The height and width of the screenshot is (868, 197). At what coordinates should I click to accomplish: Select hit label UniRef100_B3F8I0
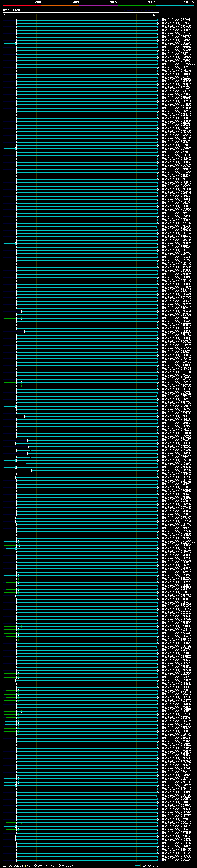tap(177, 118)
